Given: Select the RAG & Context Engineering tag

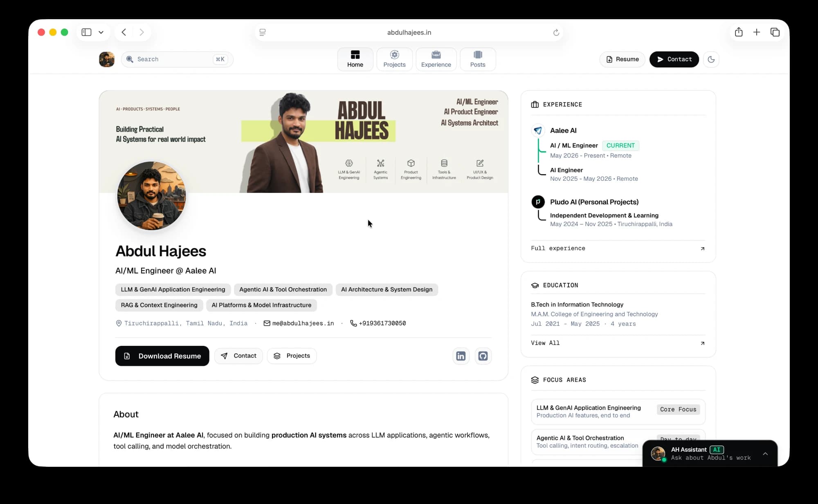Looking at the screenshot, I should click(159, 305).
